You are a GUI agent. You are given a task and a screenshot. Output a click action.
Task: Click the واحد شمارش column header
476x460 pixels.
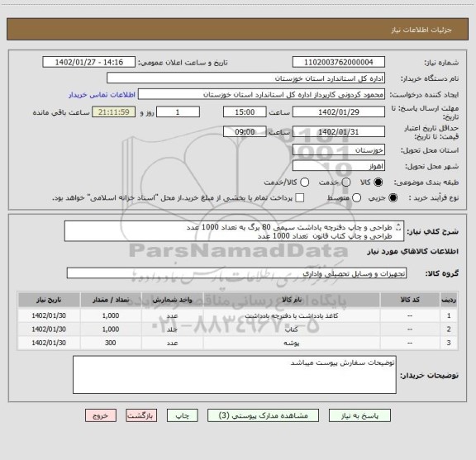click(x=172, y=300)
